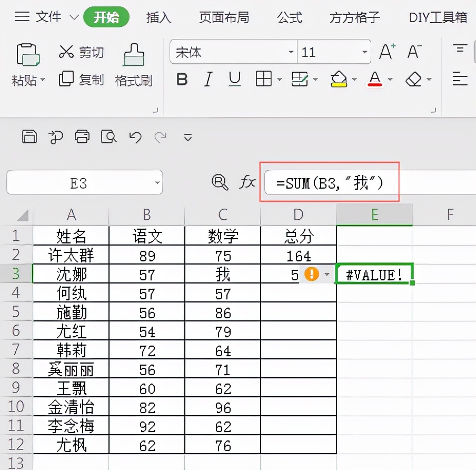Click the Copy (复制) icon
The height and width of the screenshot is (470, 476).
click(66, 79)
